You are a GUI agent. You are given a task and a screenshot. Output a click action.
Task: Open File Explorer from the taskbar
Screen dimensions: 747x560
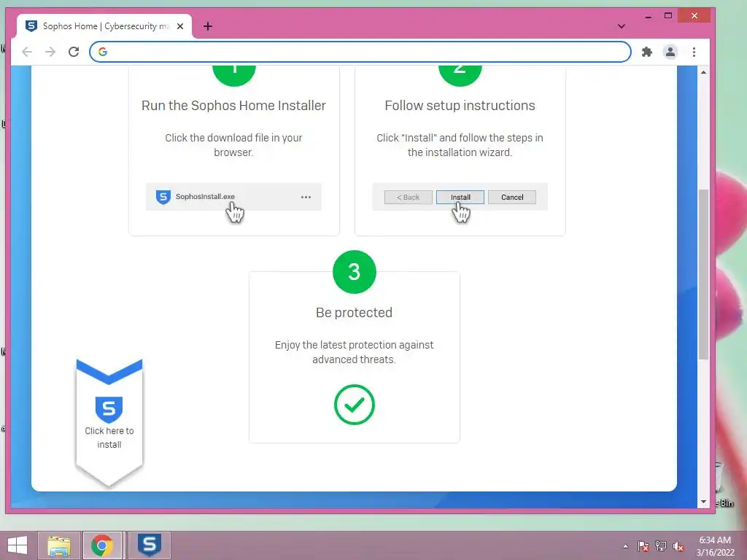[x=59, y=545]
